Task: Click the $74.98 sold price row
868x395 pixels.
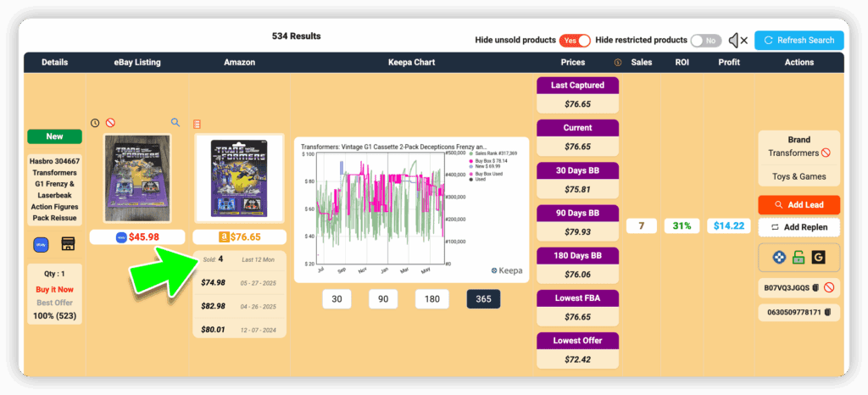Action: pos(239,283)
